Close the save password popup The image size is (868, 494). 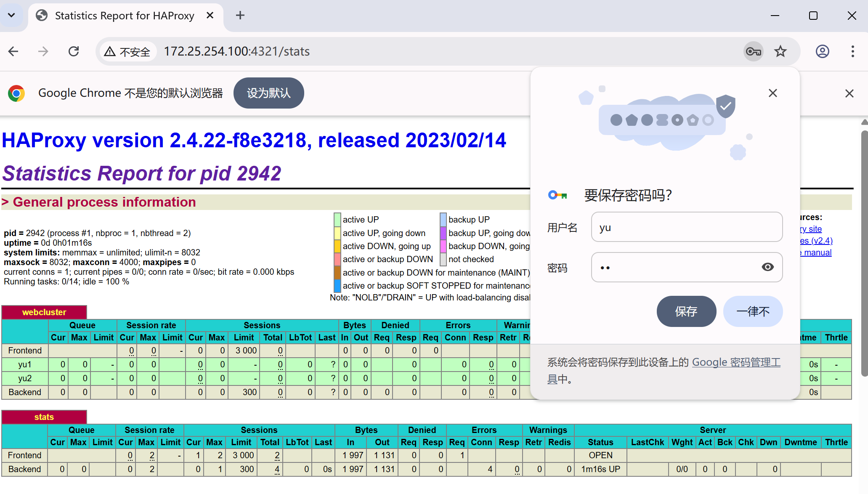(772, 93)
